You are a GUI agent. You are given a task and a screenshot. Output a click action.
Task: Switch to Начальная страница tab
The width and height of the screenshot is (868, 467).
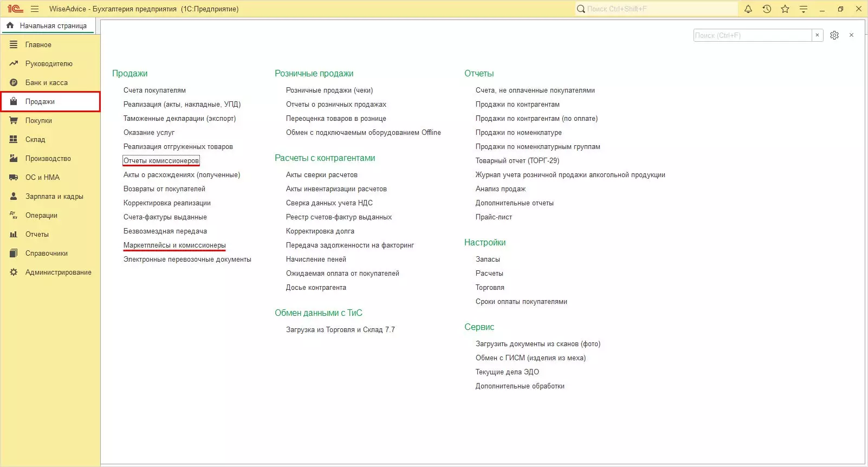[x=49, y=25]
